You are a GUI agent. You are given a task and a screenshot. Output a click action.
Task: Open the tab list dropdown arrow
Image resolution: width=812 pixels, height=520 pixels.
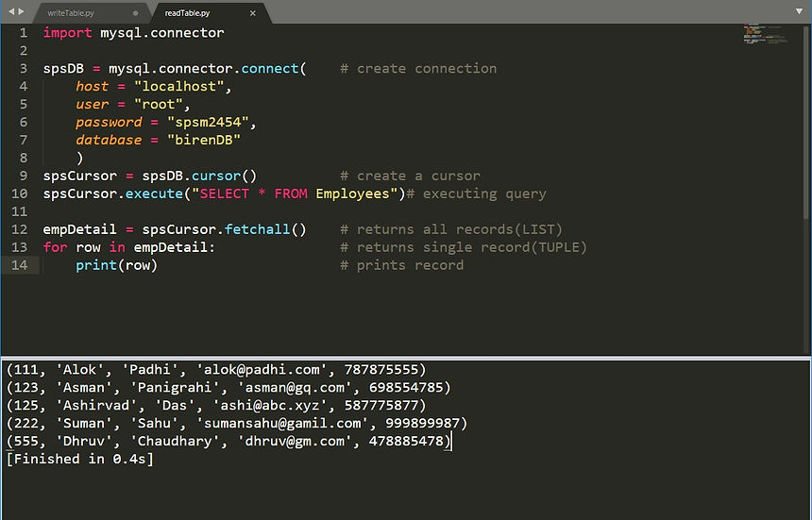point(799,11)
